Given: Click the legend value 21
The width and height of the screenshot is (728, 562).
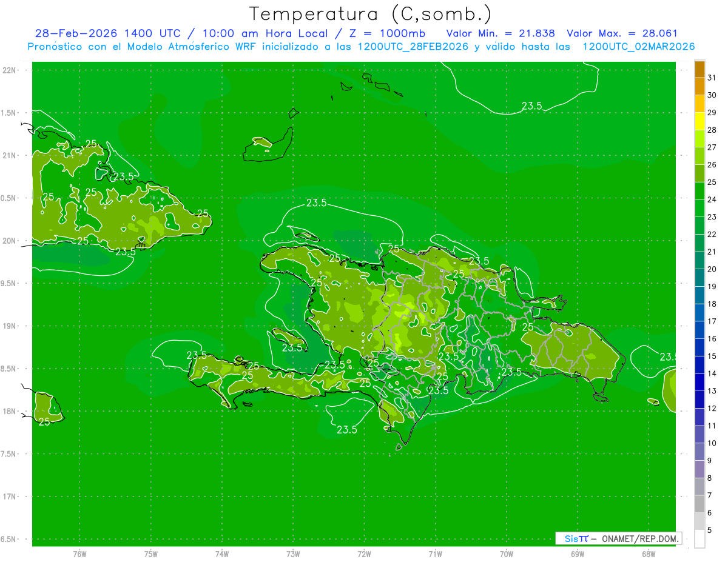Looking at the screenshot, I should pyautogui.click(x=712, y=252).
